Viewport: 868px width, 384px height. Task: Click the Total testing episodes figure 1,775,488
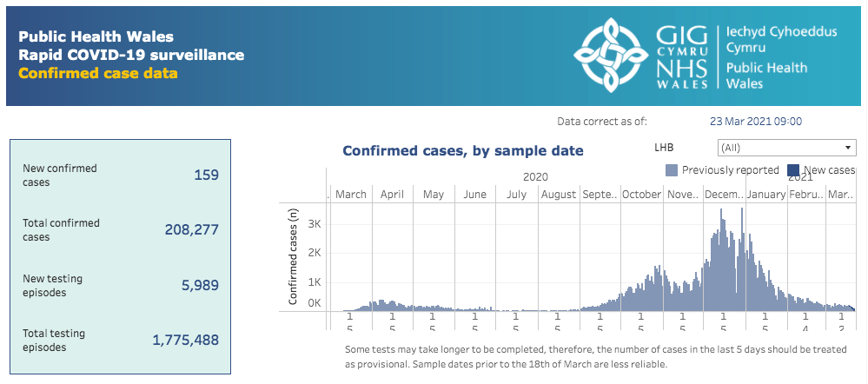tap(185, 340)
